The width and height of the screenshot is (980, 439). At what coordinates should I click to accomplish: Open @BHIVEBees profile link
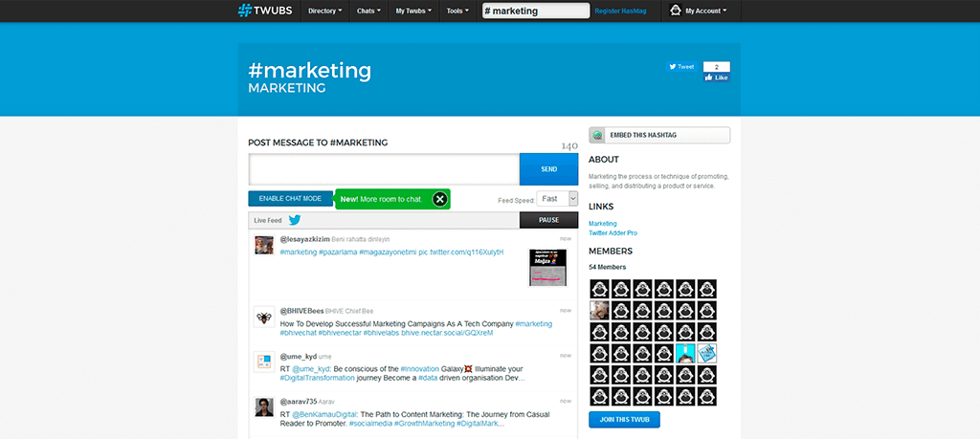[301, 311]
